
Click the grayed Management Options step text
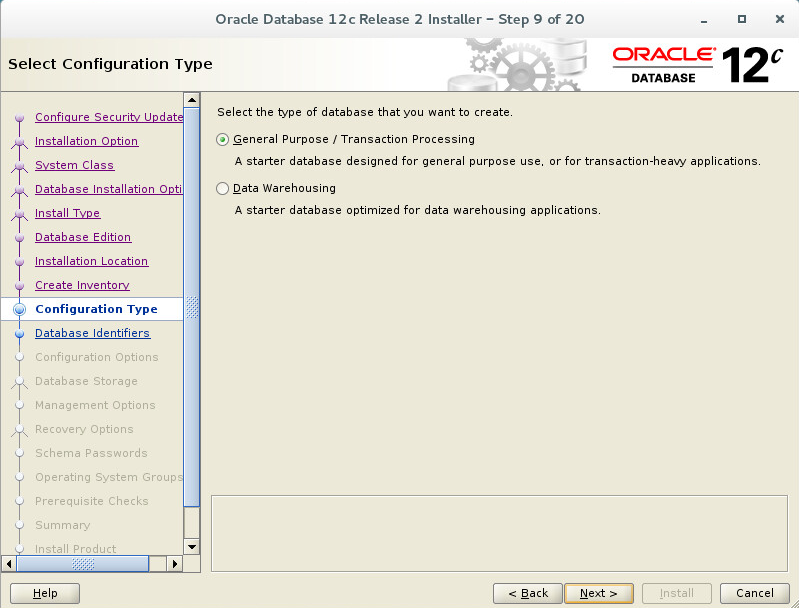pyautogui.click(x=95, y=405)
